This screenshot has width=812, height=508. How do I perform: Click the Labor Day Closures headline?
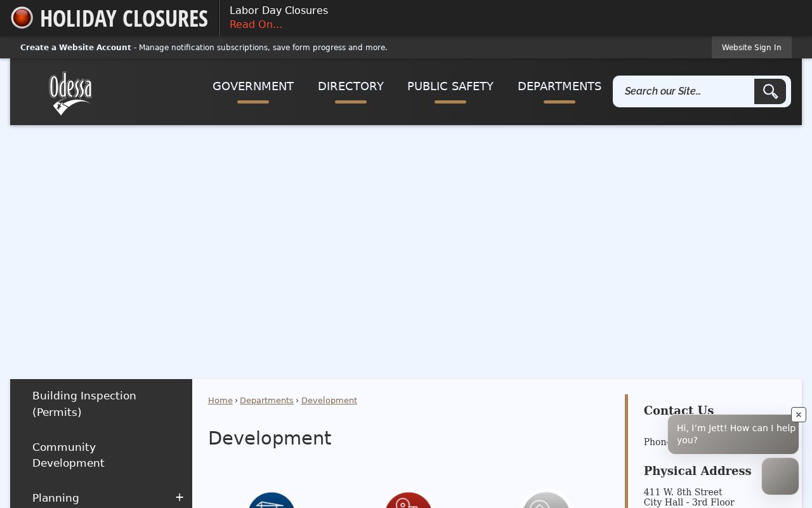(x=278, y=11)
